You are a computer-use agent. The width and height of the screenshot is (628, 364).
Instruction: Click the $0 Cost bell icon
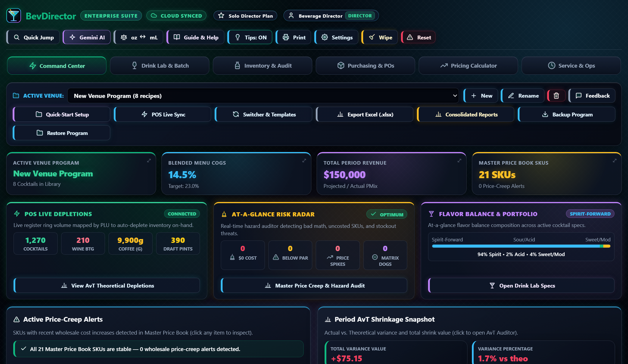232,258
